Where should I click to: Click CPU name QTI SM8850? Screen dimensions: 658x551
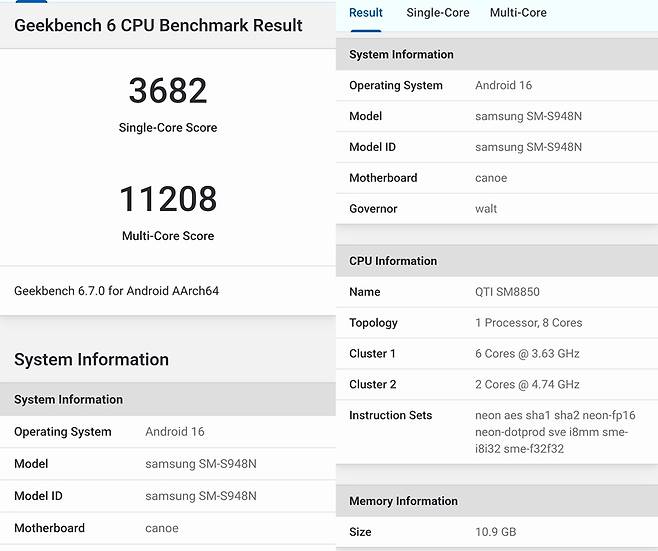[x=507, y=292]
